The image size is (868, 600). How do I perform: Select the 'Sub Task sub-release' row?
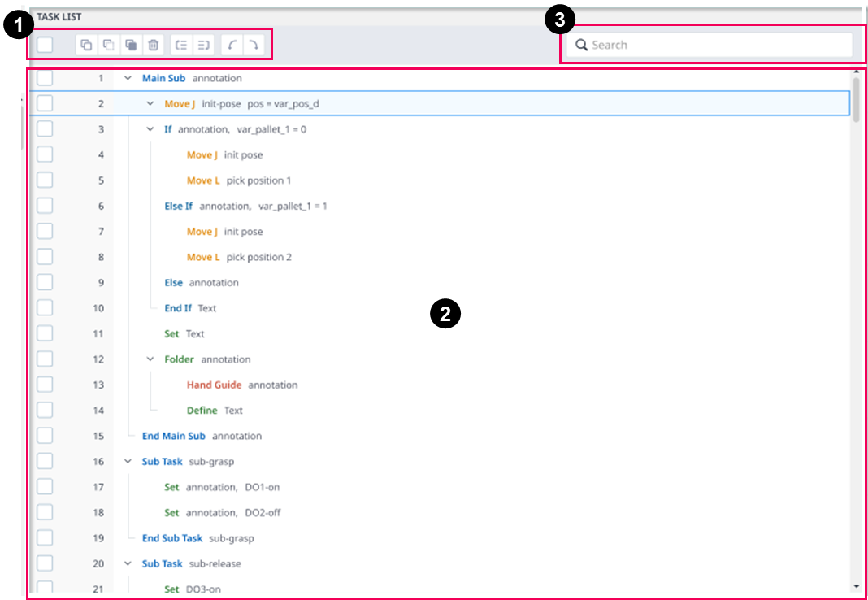pos(440,563)
